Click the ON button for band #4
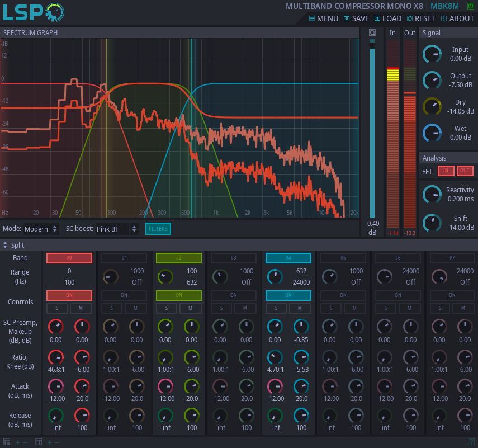The image size is (478, 448). (x=288, y=295)
